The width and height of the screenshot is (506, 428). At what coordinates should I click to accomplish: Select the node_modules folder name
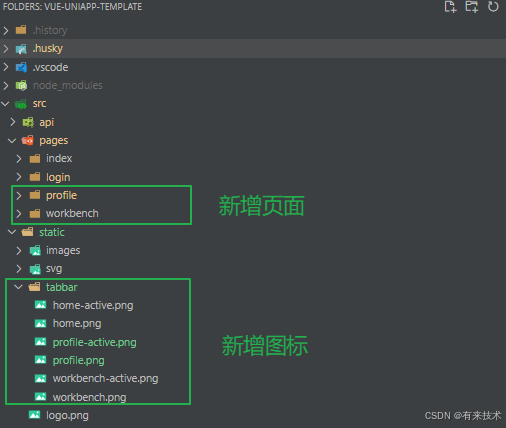click(68, 86)
